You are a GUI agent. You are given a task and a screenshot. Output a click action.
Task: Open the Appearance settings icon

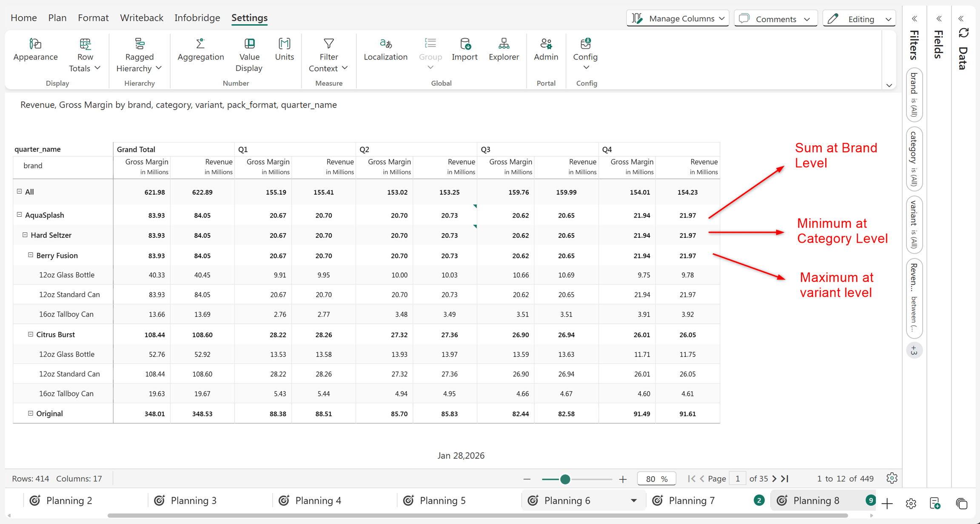click(35, 44)
